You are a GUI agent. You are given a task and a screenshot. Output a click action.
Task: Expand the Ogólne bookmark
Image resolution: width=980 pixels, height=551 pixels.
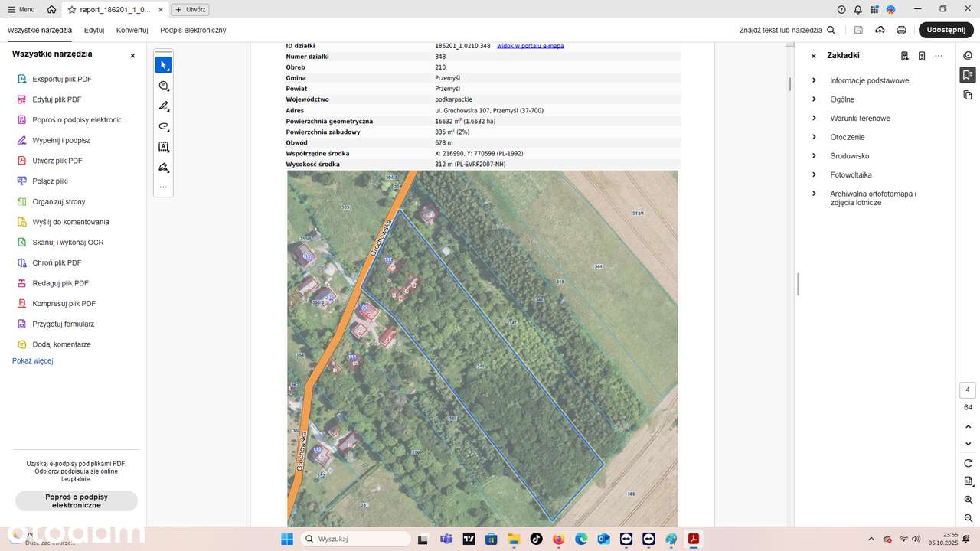point(814,99)
